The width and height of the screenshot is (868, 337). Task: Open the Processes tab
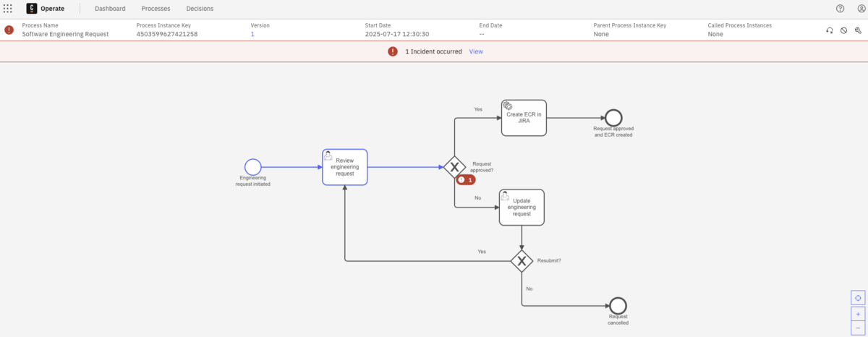coord(156,9)
